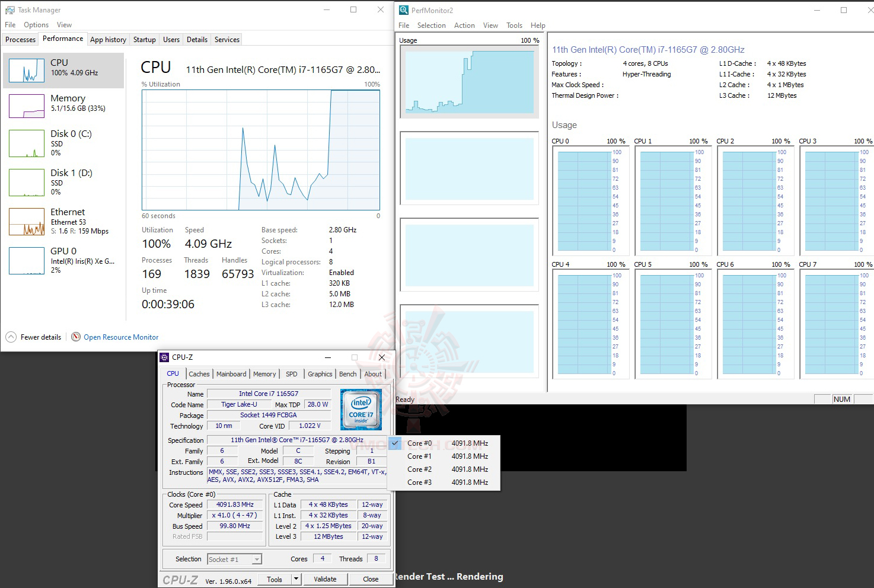
Task: Switch to the Details tab
Action: pyautogui.click(x=197, y=40)
